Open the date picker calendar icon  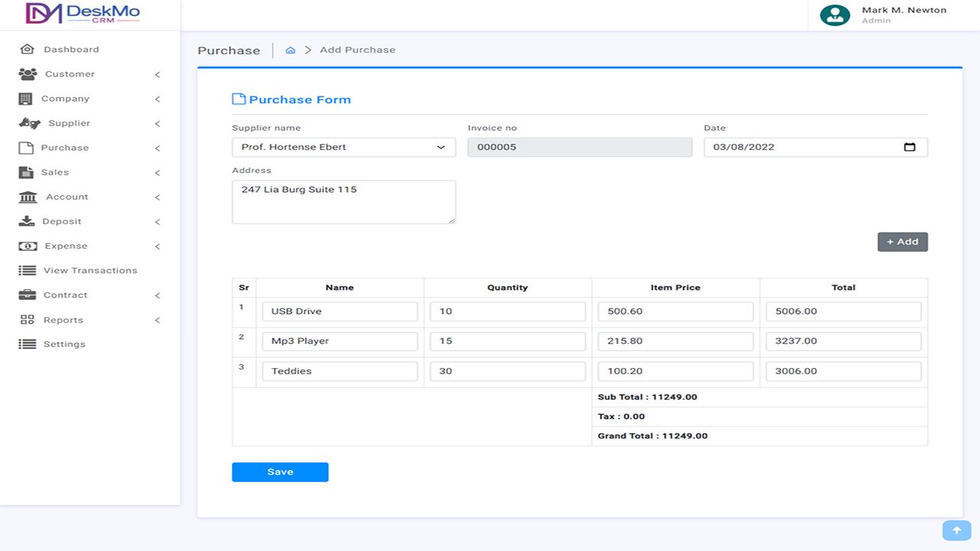[x=910, y=147]
